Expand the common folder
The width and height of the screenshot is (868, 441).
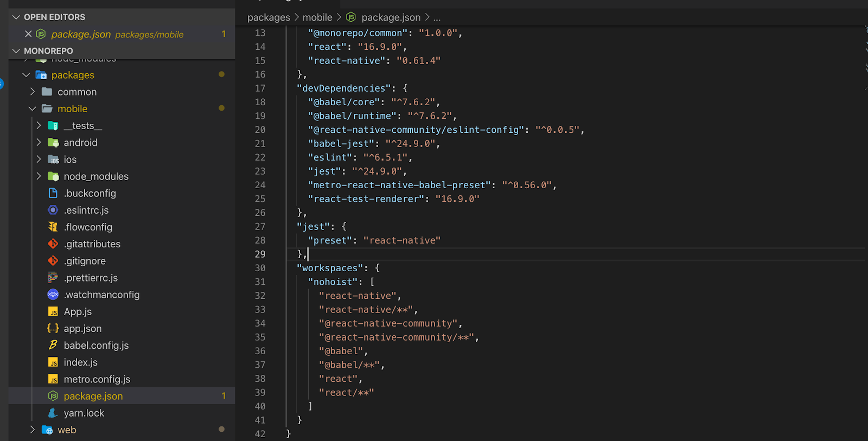click(x=33, y=92)
